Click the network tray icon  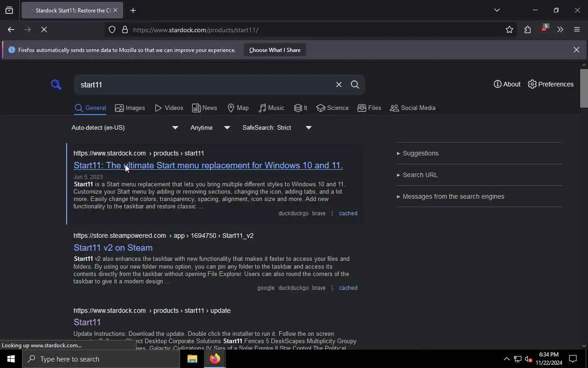pos(517,359)
